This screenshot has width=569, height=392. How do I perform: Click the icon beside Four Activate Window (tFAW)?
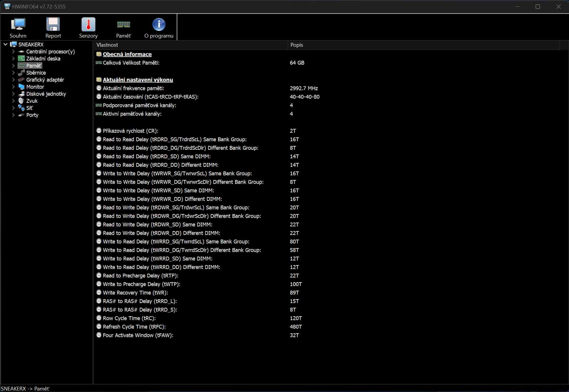(99, 335)
